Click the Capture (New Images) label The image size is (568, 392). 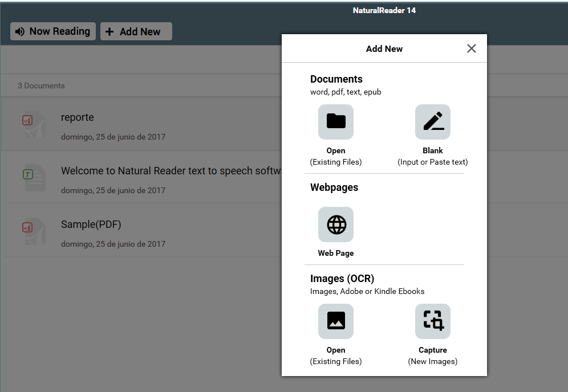pyautogui.click(x=432, y=356)
